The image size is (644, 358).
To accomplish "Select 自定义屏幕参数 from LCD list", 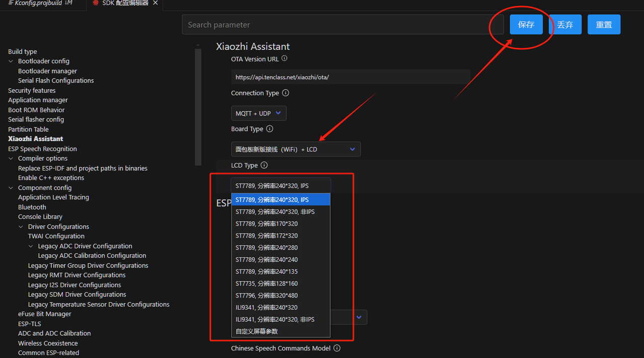I will [x=257, y=331].
